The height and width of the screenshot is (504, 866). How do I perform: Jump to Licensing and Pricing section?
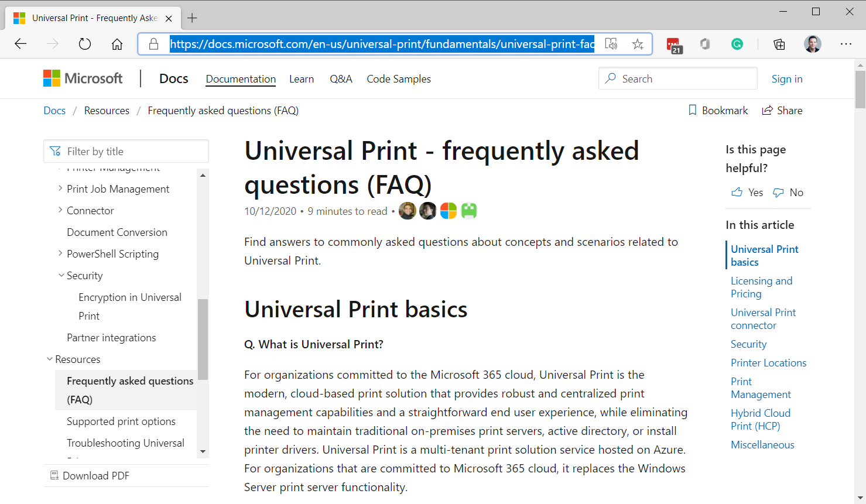click(x=761, y=287)
